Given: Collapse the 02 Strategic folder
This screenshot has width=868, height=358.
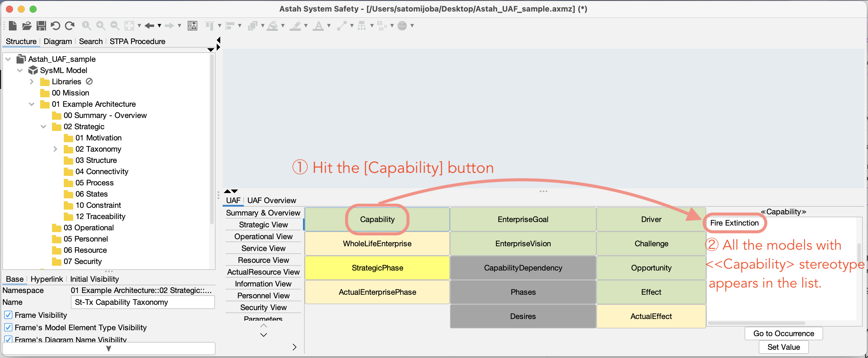Looking at the screenshot, I should [x=43, y=127].
